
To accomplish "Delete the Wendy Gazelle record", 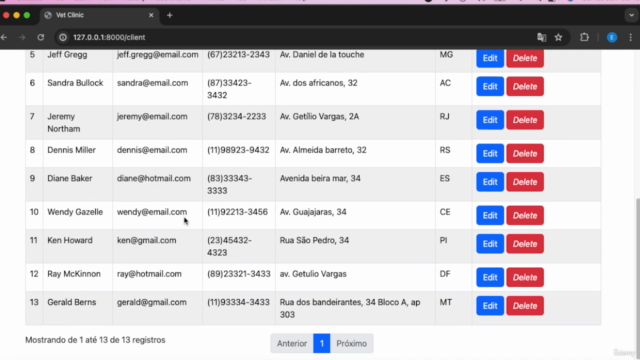I will (525, 216).
